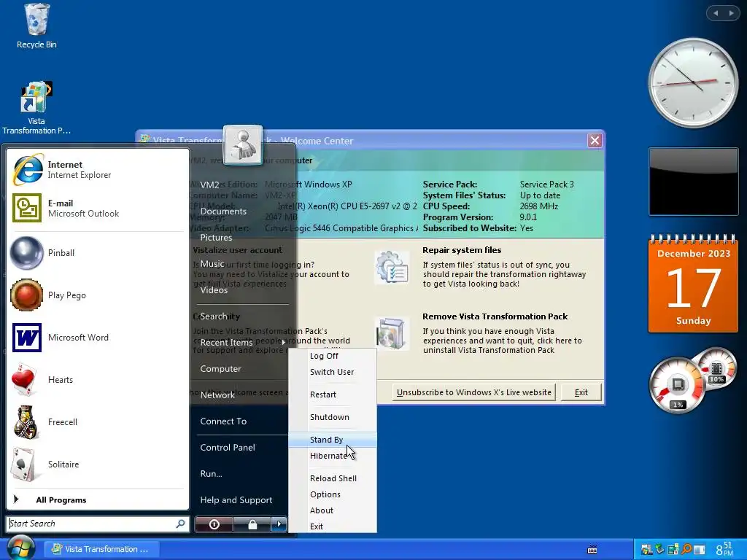Choose Exit in the power menu

coord(333,526)
